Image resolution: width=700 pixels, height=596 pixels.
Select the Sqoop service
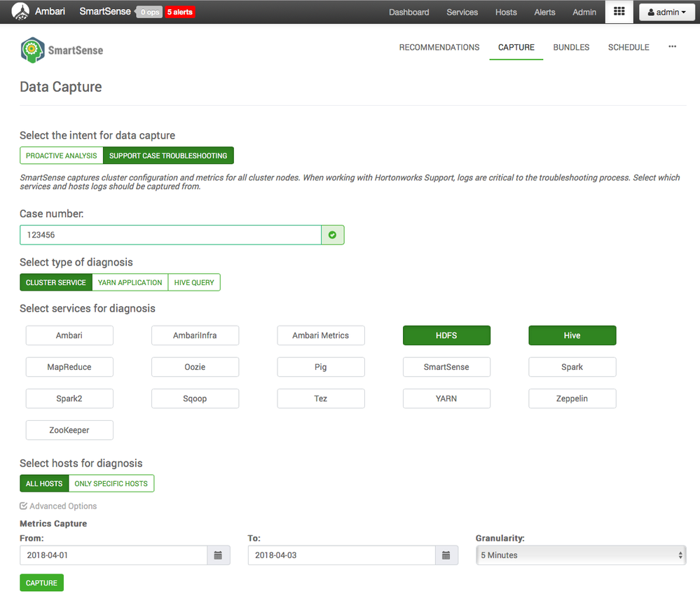click(195, 399)
